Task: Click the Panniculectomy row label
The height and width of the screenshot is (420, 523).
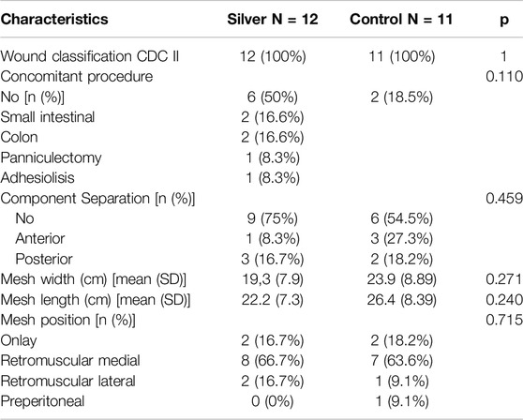Action: pos(51,157)
